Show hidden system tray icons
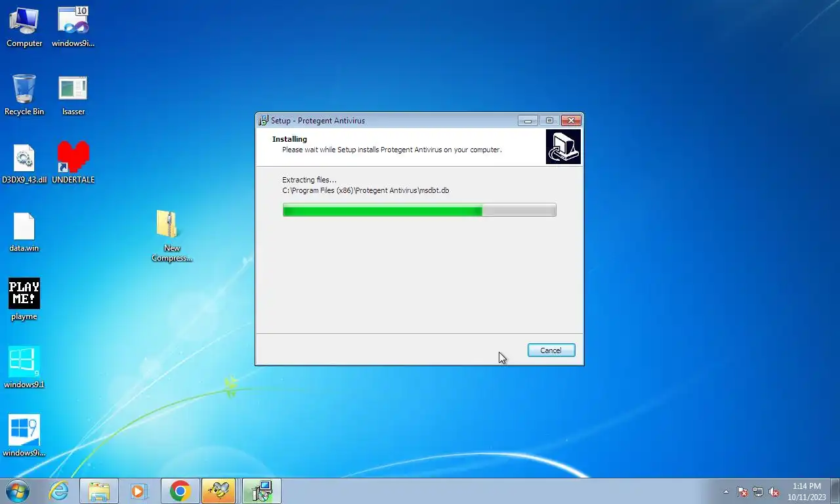Image resolution: width=840 pixels, height=504 pixels. click(x=726, y=492)
